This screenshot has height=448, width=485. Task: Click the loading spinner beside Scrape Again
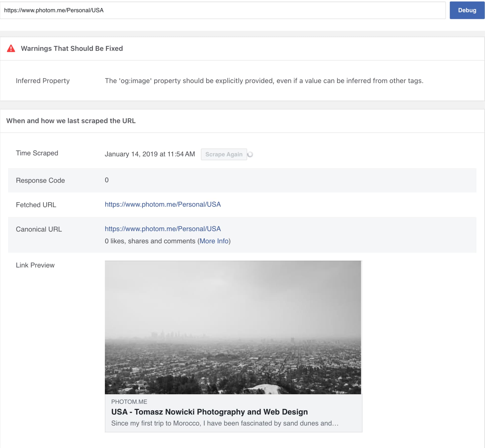(250, 154)
